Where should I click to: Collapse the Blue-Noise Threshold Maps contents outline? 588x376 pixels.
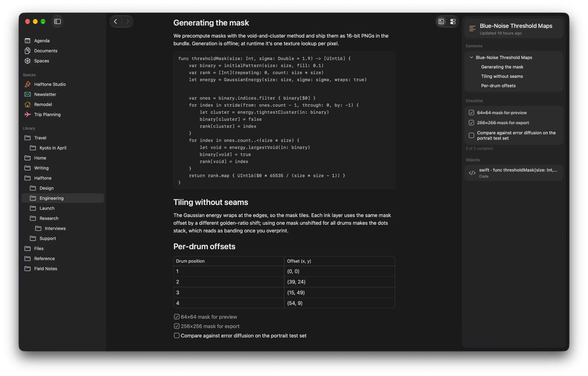pos(471,58)
